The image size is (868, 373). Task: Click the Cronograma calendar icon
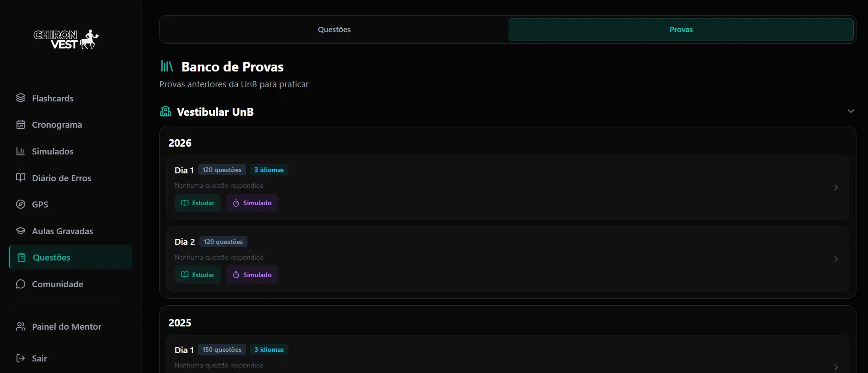pyautogui.click(x=20, y=124)
